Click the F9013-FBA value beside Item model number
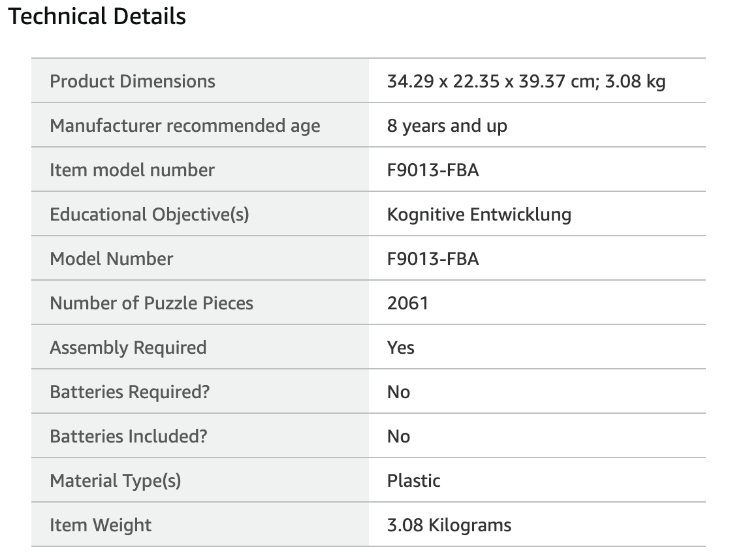The width and height of the screenshot is (730, 560). click(x=432, y=170)
